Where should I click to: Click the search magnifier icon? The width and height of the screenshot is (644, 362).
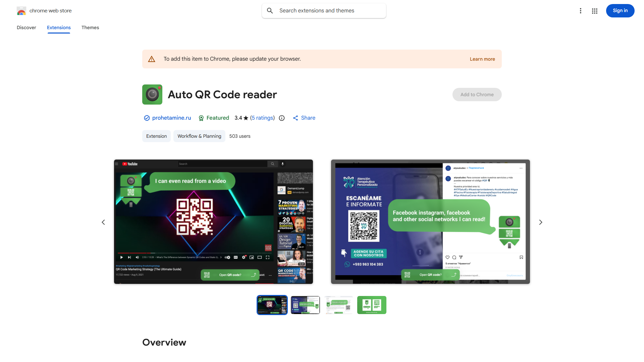click(270, 10)
